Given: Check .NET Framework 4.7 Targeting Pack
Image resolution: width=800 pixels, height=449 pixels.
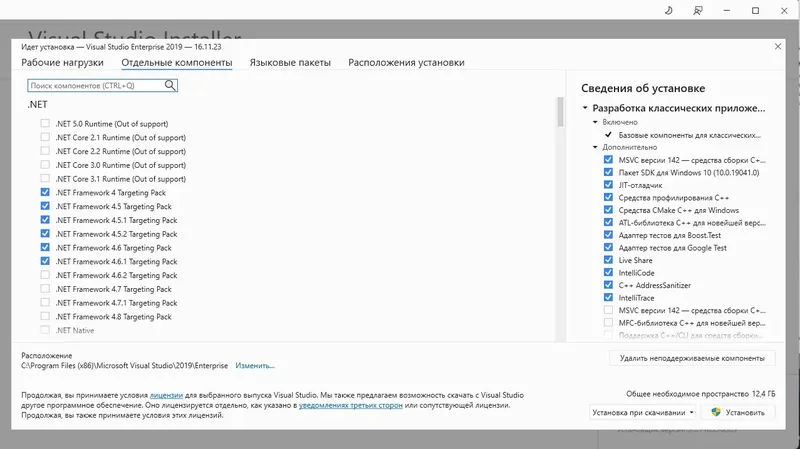Looking at the screenshot, I should point(45,289).
